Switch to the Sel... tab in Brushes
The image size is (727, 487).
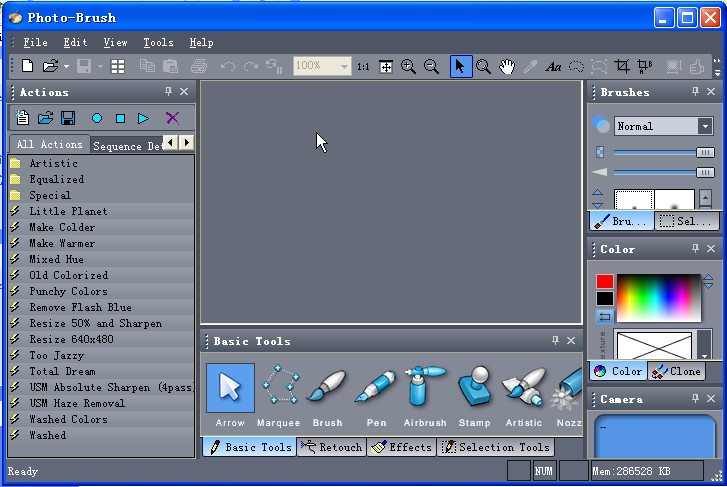coord(685,221)
